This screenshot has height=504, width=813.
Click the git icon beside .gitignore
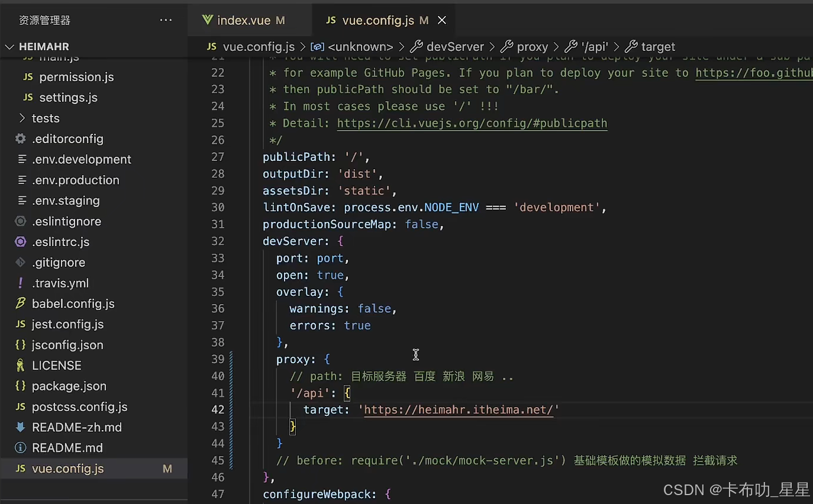coord(21,263)
